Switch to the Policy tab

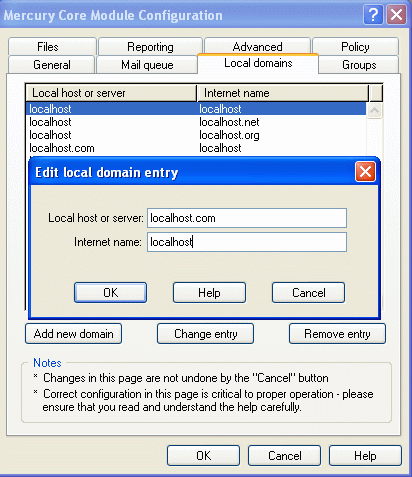tap(355, 47)
